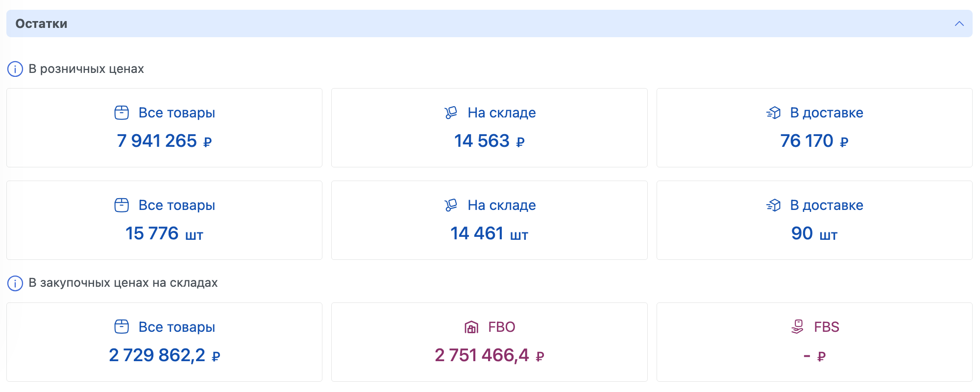Open the Остатки header bar
Viewport: 980px width, 392px height.
click(490, 23)
